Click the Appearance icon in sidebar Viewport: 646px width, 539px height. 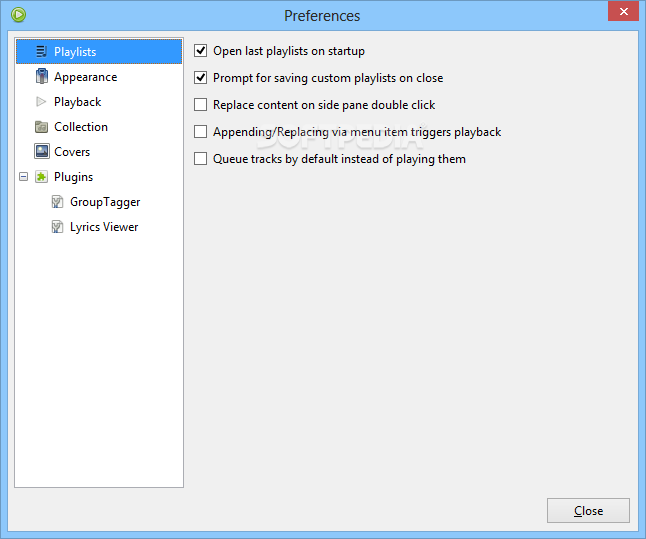[41, 76]
